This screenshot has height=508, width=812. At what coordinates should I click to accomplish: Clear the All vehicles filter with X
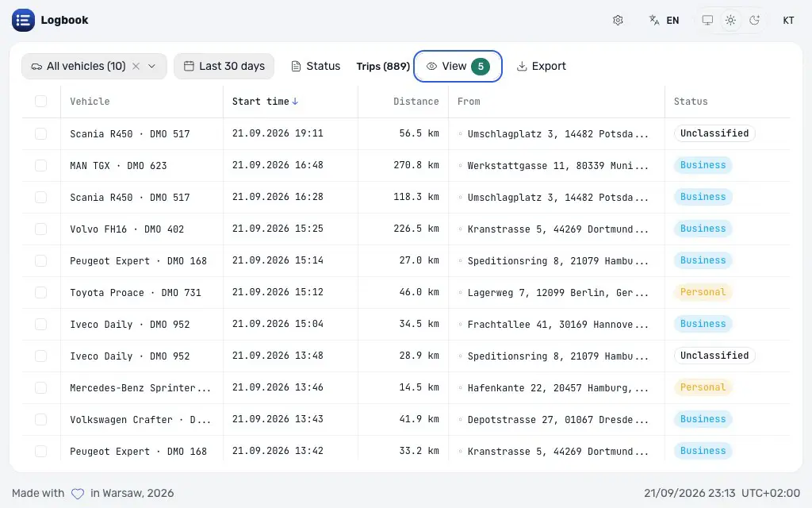136,67
